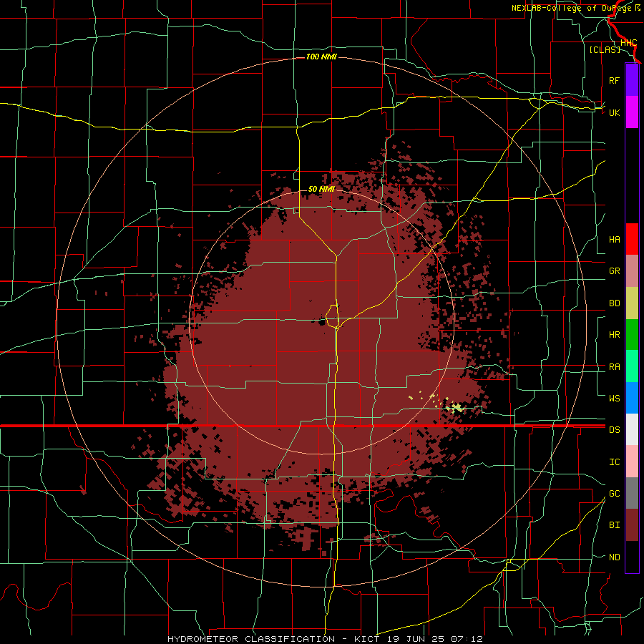
Task: Click the RF legend label
Action: [x=614, y=80]
